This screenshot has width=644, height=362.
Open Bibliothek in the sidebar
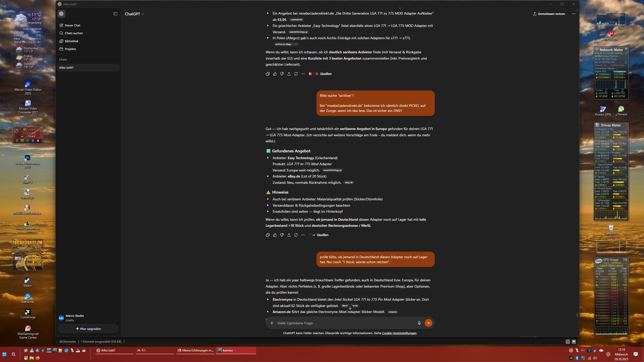tap(71, 41)
